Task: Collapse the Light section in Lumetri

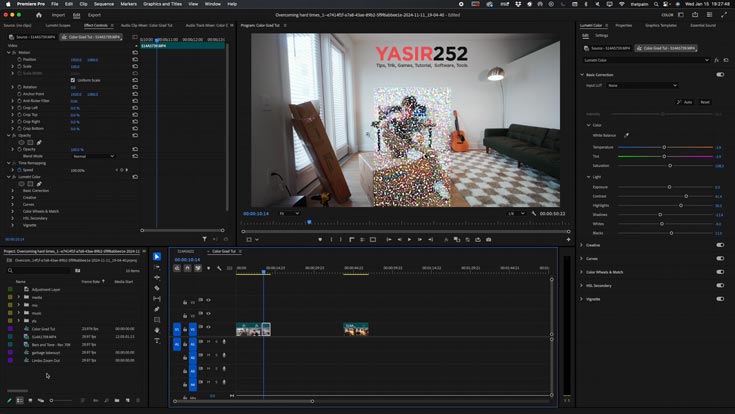Action: pos(588,177)
